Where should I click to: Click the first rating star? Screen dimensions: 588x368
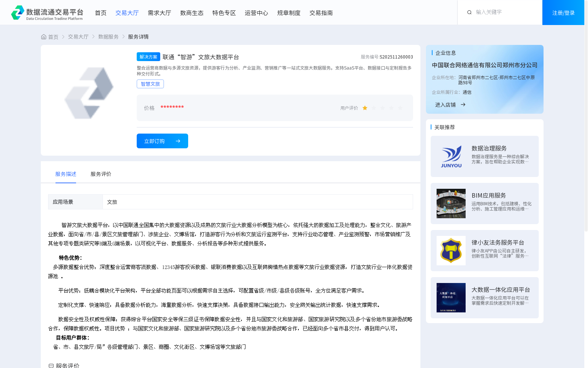point(365,108)
